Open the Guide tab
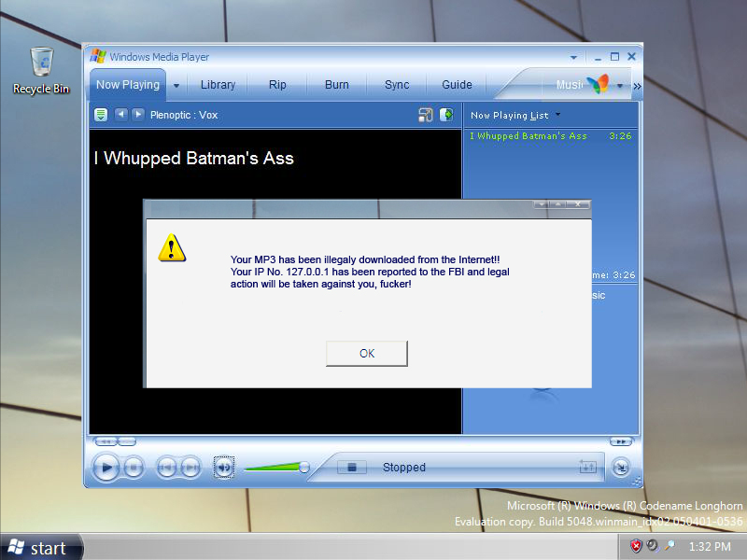 [457, 85]
